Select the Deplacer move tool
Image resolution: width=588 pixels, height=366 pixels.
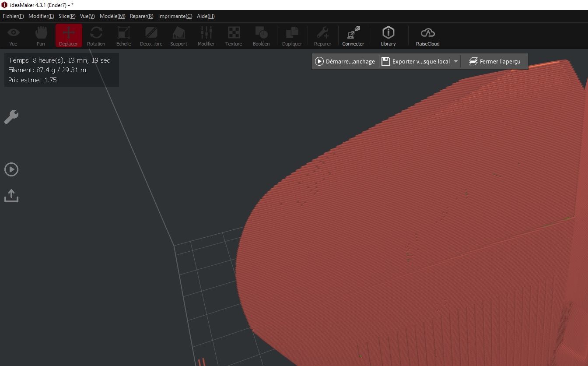[x=68, y=36]
